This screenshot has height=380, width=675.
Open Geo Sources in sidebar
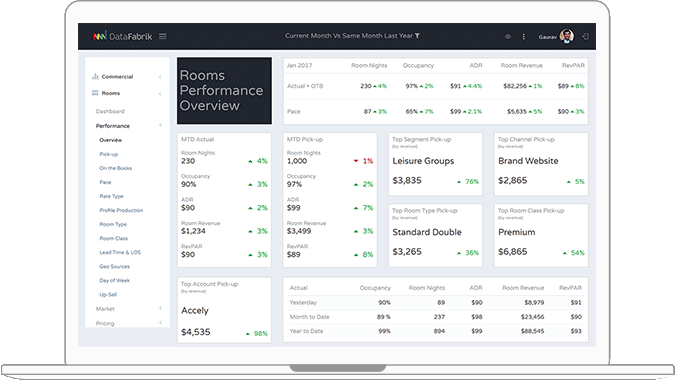tap(115, 266)
